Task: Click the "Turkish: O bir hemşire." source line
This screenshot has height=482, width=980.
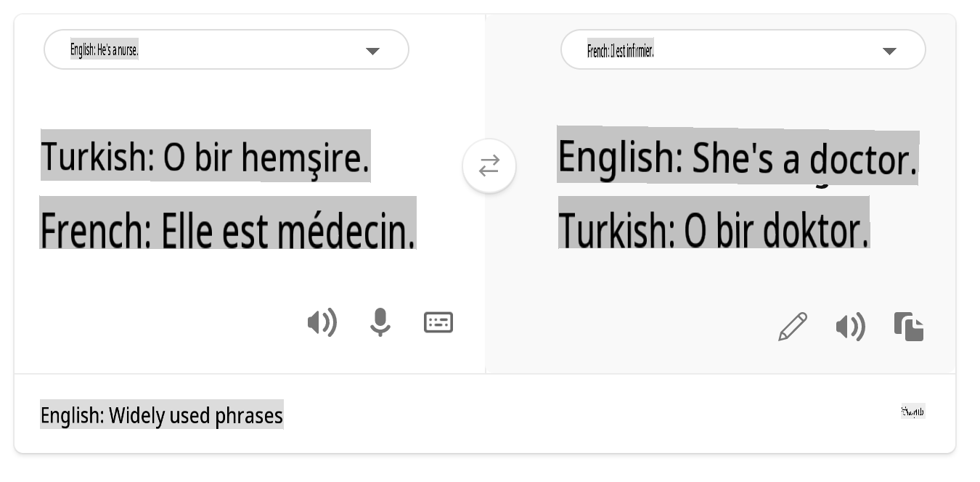Action: [205, 156]
